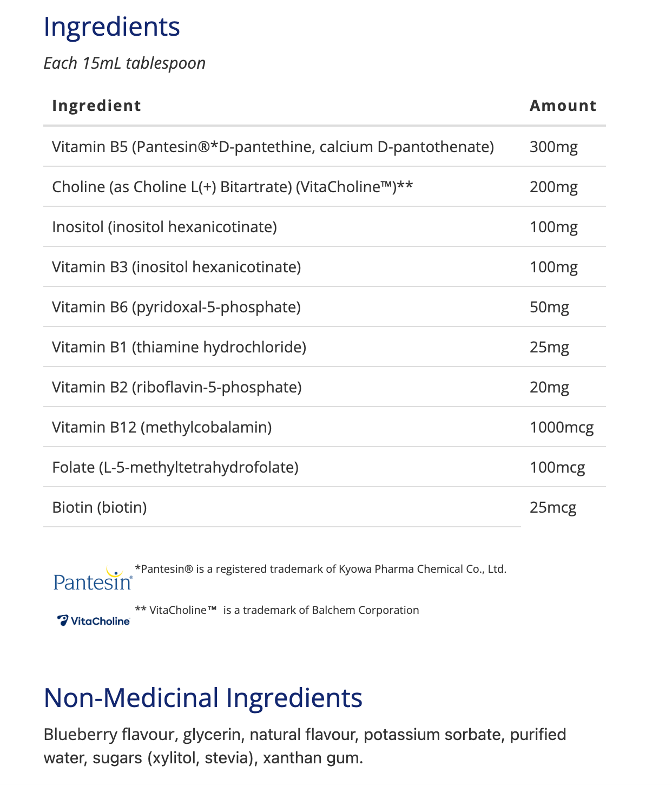Click the Non-Medicinal Ingredients heading
Image resolution: width=672 pixels, height=785 pixels.
tap(203, 697)
